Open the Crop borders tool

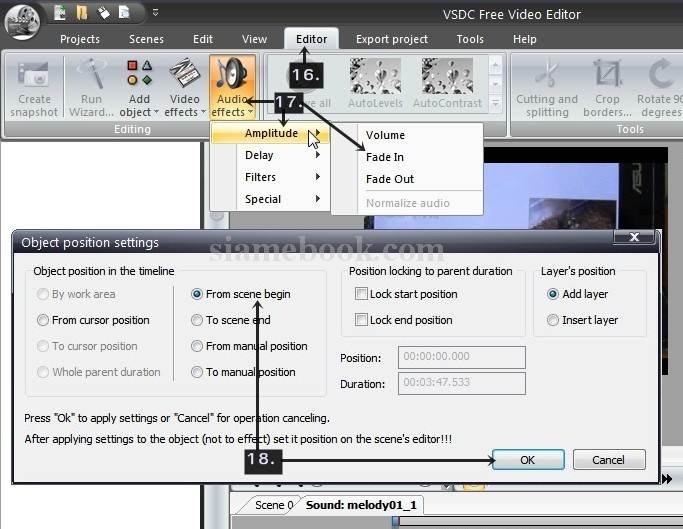point(607,89)
